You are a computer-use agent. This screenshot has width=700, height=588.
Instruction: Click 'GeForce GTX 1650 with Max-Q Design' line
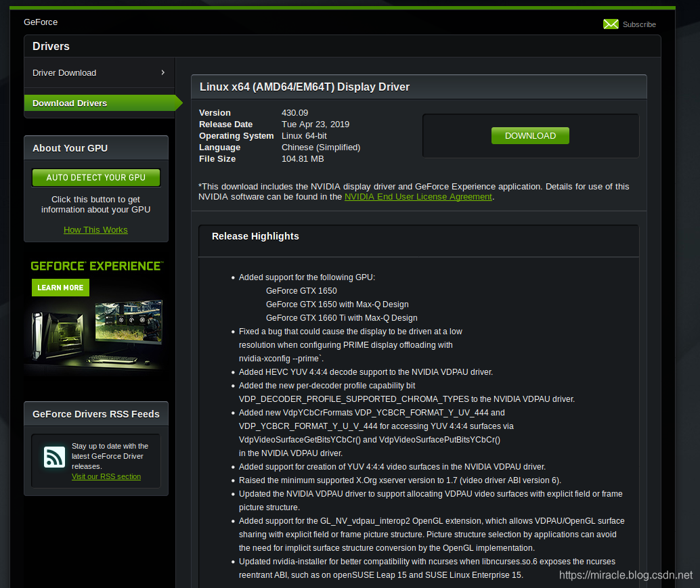(337, 304)
